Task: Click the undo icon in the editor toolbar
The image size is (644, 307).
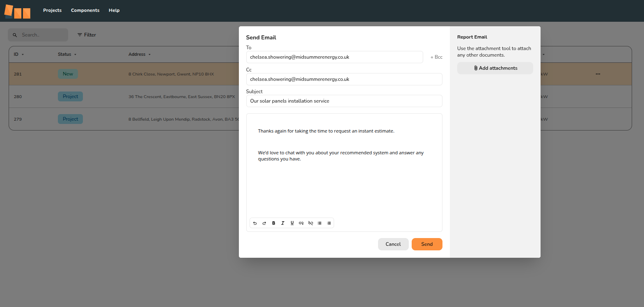Action: click(255, 223)
